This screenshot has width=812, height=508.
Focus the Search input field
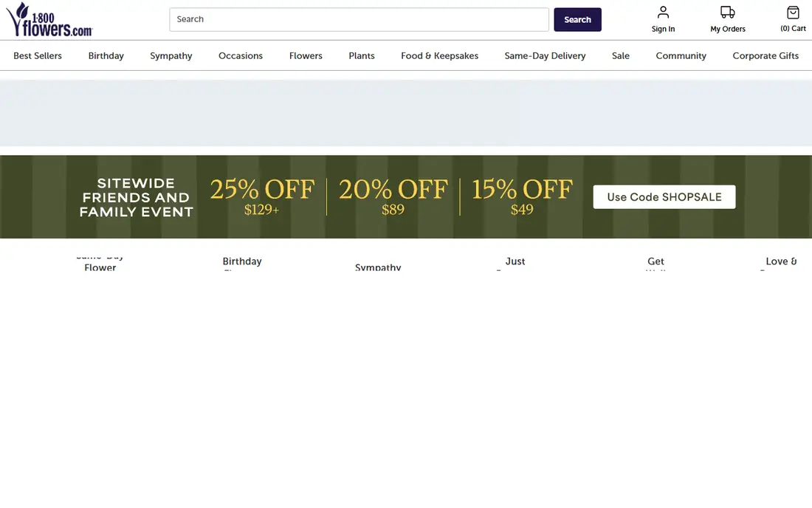[x=359, y=20]
